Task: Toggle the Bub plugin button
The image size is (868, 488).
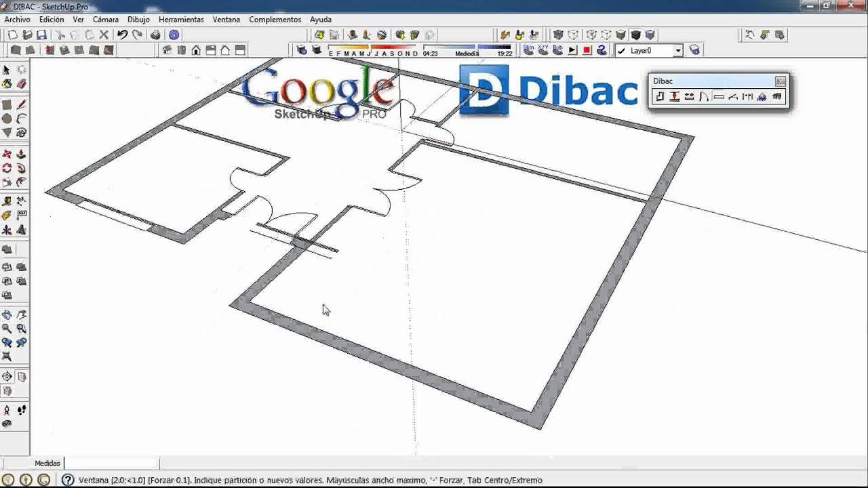Action: (557, 50)
